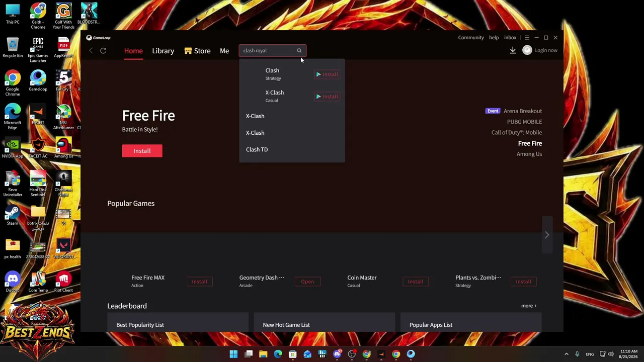The height and width of the screenshot is (362, 644).
Task: Select PUBG MOBILE in banner list
Action: point(524,122)
